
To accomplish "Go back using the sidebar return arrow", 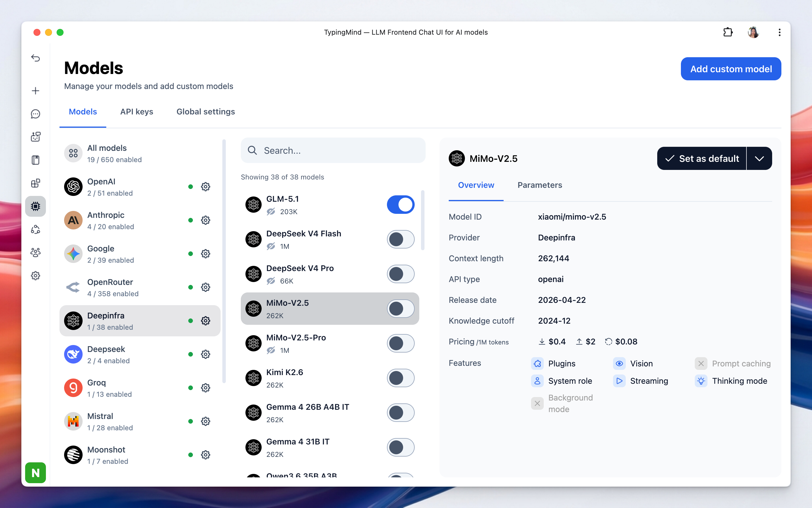I will pos(36,58).
